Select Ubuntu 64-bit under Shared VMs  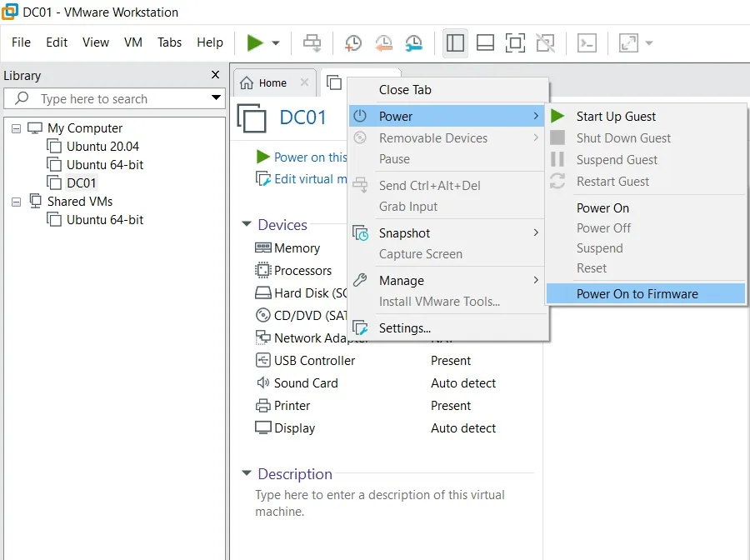[x=105, y=220]
